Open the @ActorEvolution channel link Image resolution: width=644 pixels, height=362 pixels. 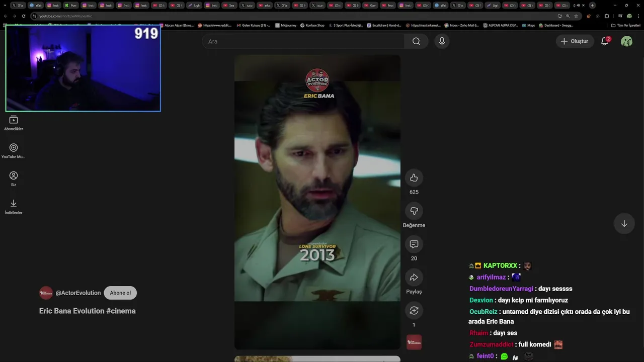click(x=78, y=293)
